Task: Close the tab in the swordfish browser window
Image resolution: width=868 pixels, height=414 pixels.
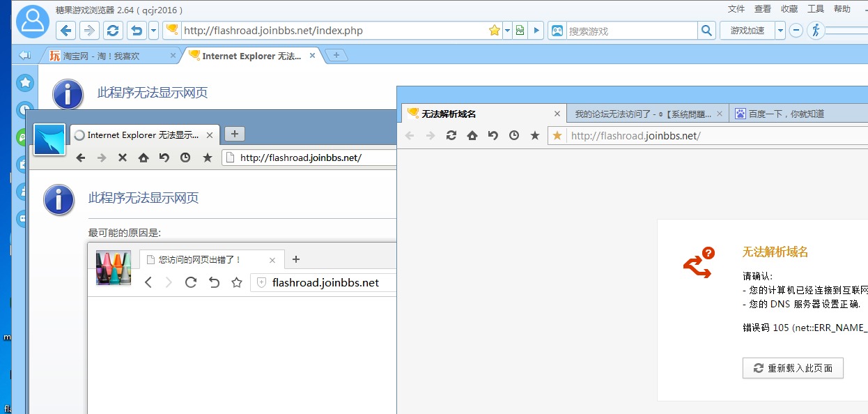Action: coord(210,135)
